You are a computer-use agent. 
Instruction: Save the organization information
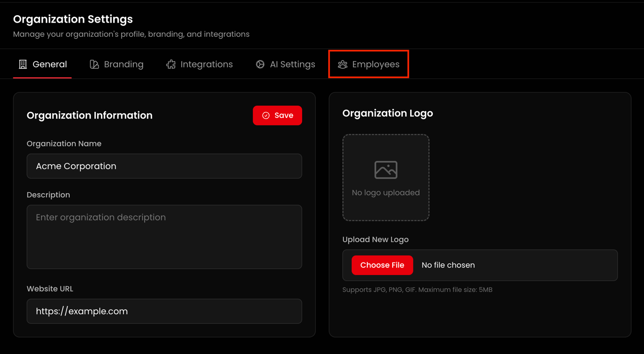(x=277, y=116)
